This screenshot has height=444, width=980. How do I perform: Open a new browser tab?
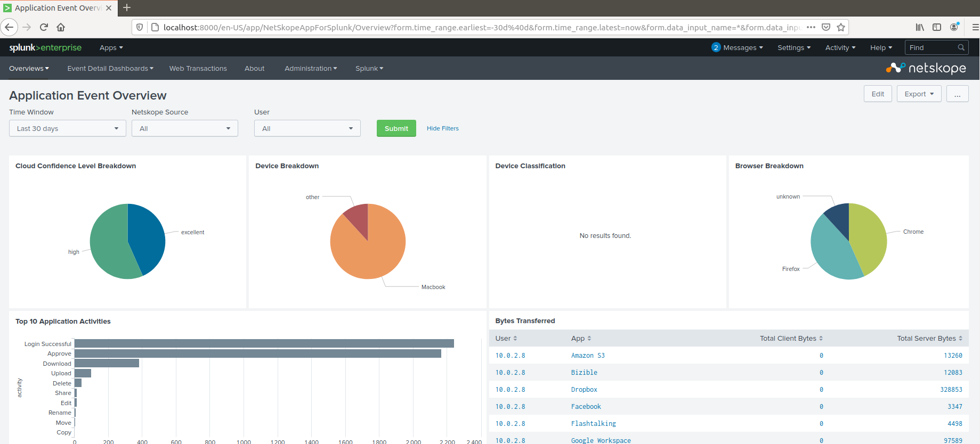pos(127,7)
